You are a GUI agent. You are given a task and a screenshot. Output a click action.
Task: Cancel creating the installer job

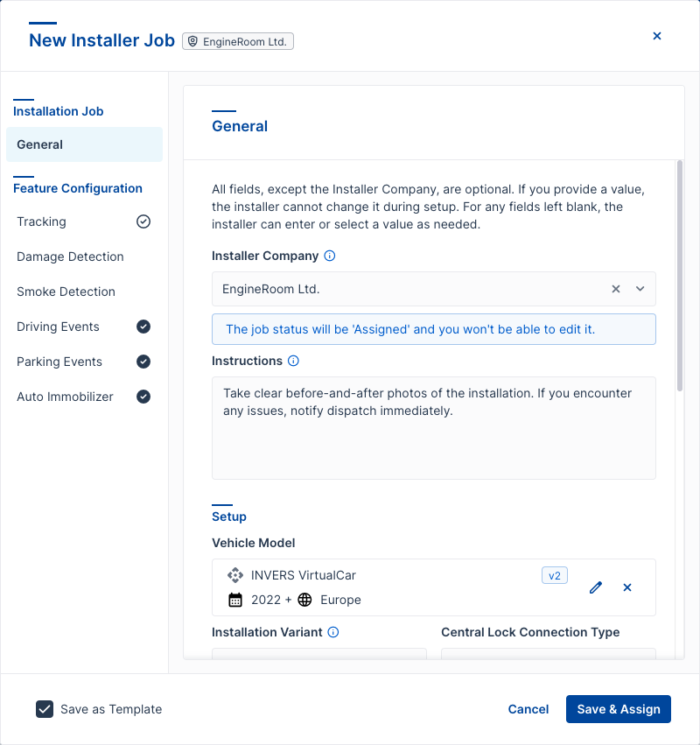point(528,709)
